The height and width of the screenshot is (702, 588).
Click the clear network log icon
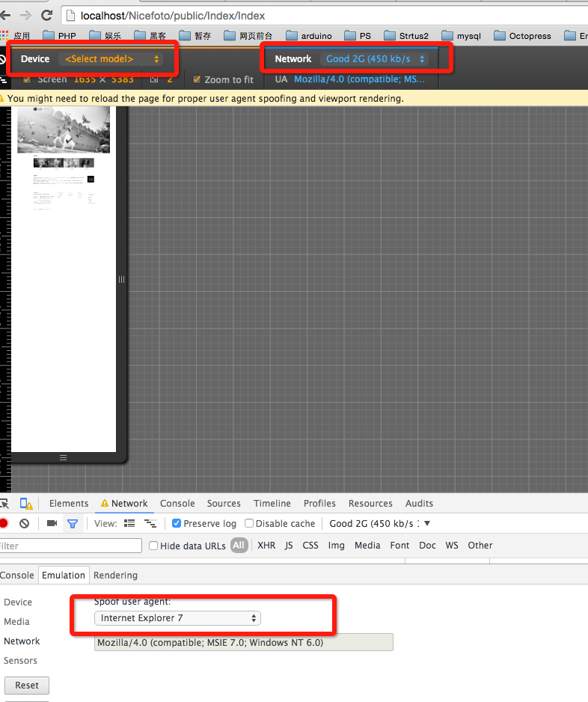(24, 524)
